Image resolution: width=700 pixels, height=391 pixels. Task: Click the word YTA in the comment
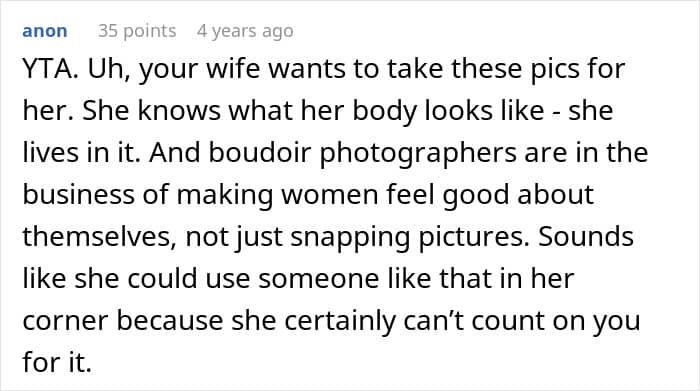tap(50, 69)
